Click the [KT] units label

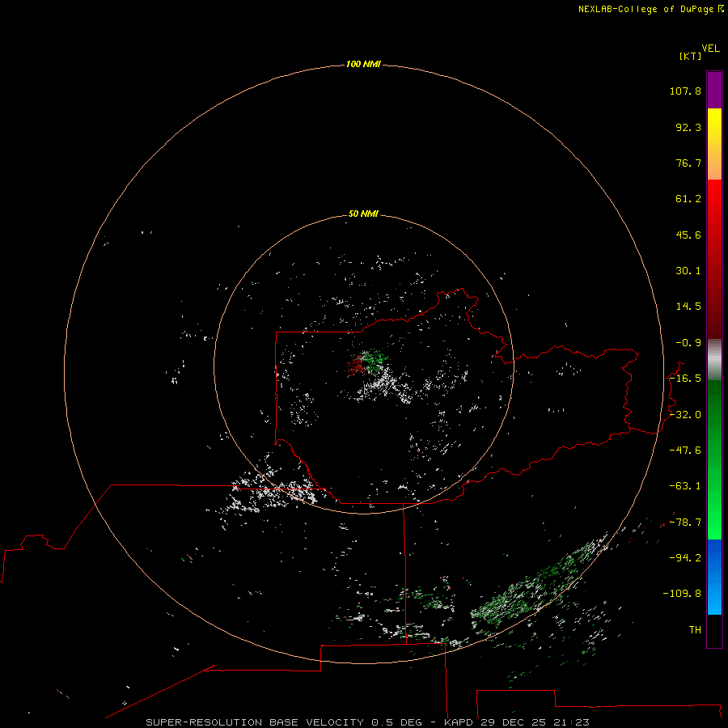coord(691,56)
